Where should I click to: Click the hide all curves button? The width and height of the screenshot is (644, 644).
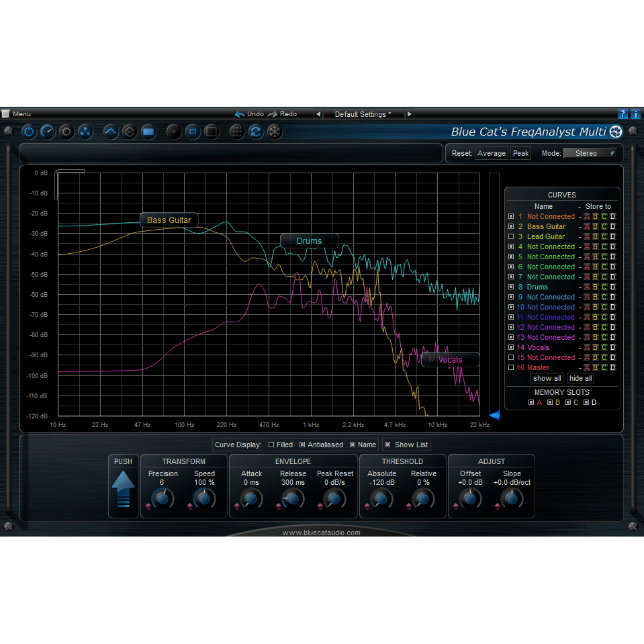pos(580,378)
